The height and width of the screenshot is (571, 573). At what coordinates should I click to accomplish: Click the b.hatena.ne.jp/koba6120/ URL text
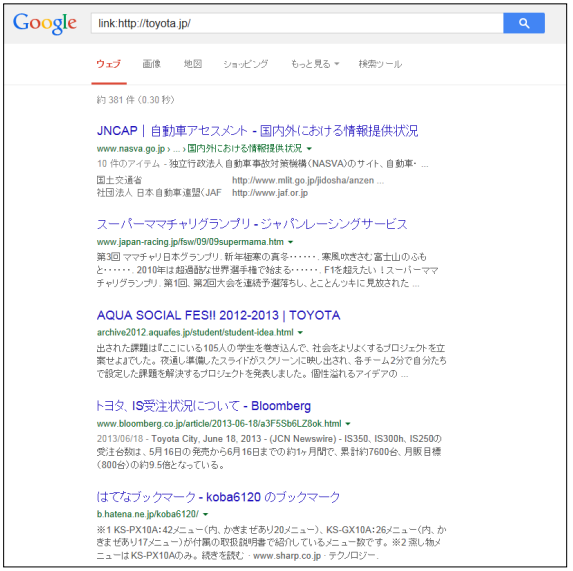coord(148,514)
